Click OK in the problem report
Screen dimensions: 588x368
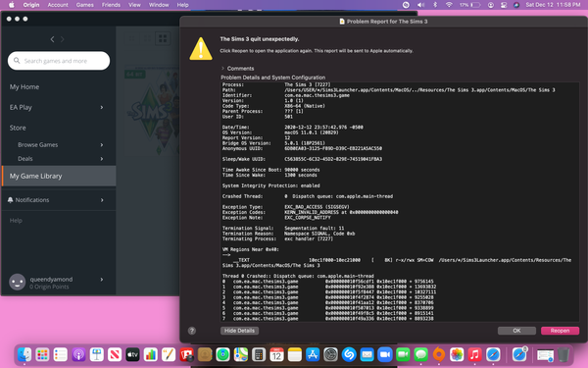coord(516,331)
